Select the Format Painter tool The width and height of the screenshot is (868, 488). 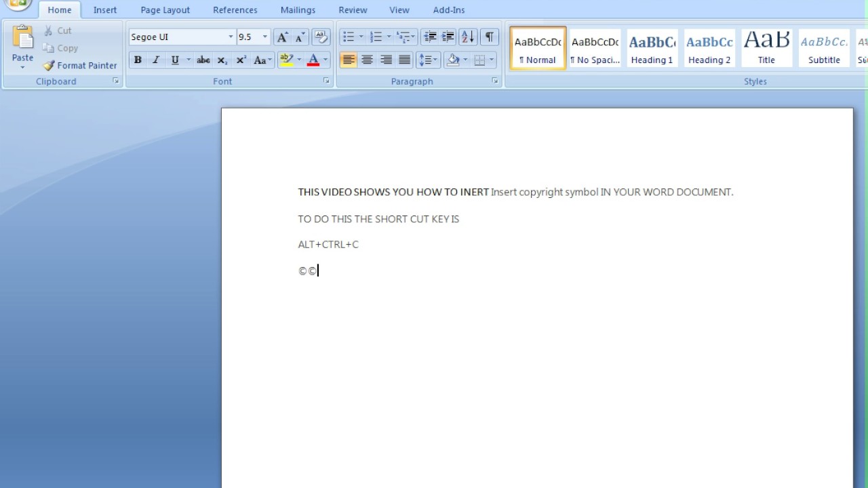[x=79, y=65]
